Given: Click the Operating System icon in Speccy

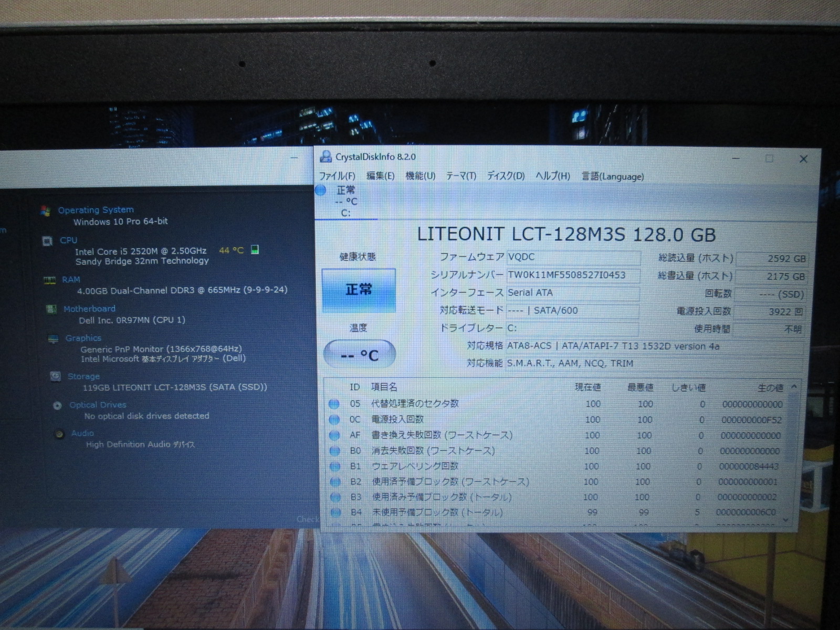Looking at the screenshot, I should pyautogui.click(x=46, y=211).
